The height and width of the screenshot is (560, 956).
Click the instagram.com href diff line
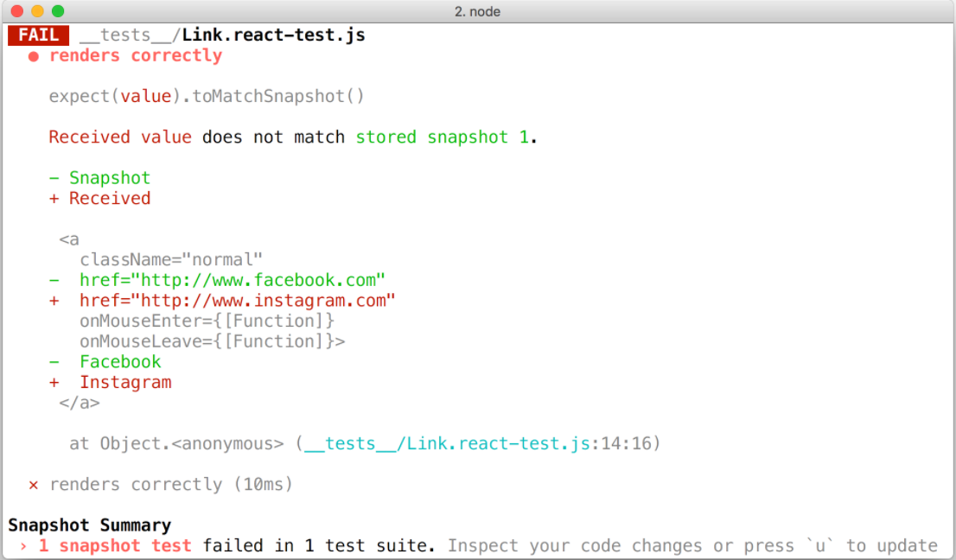tap(222, 301)
